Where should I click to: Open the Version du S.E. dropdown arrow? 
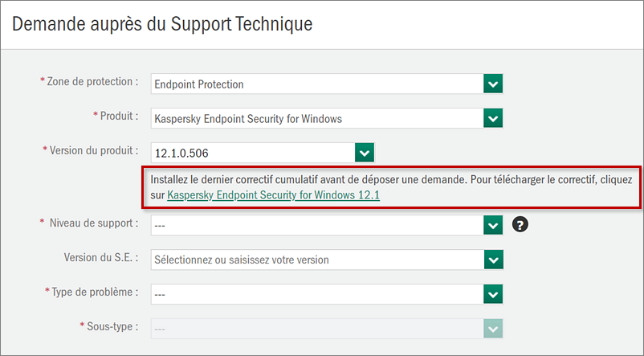pos(493,260)
